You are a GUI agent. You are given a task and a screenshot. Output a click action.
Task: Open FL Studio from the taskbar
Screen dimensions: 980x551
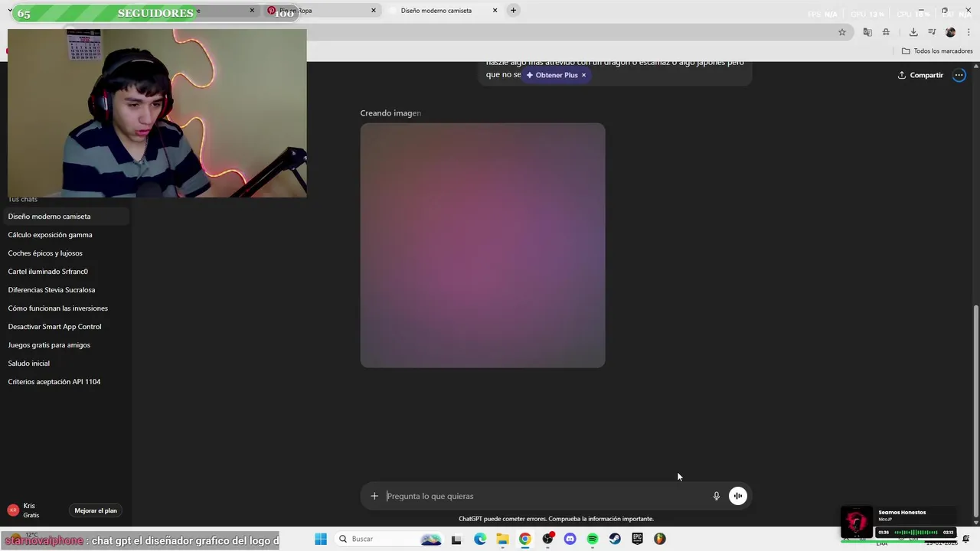pos(660,539)
